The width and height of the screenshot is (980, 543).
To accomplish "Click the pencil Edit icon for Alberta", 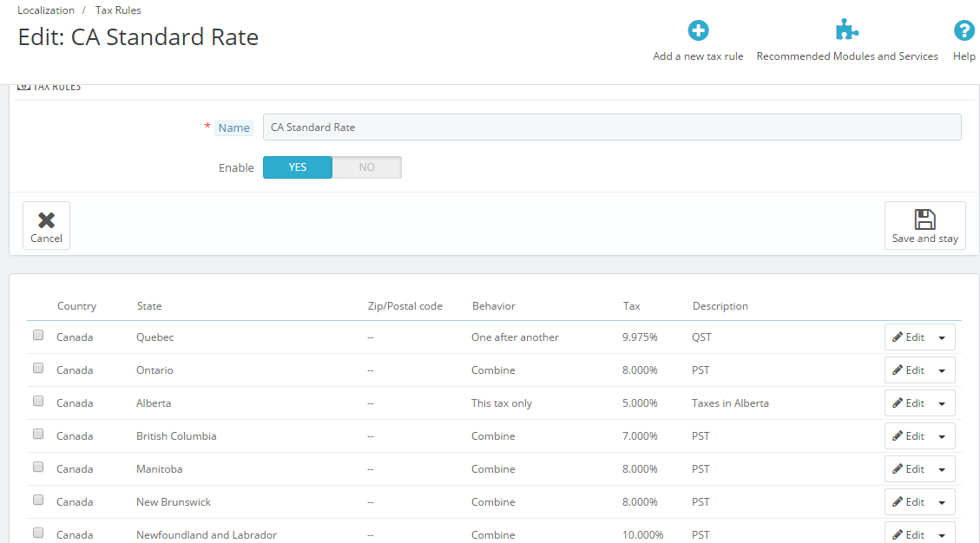I will tap(898, 403).
